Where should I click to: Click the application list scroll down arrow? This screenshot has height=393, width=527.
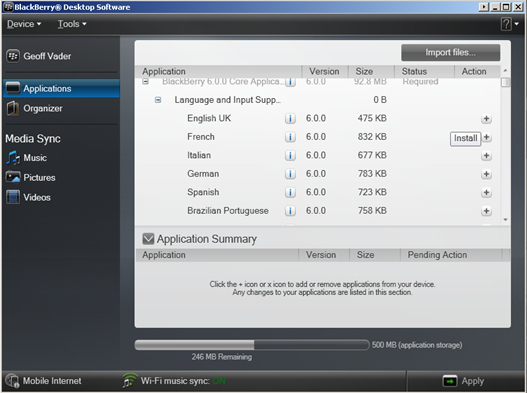point(505,220)
